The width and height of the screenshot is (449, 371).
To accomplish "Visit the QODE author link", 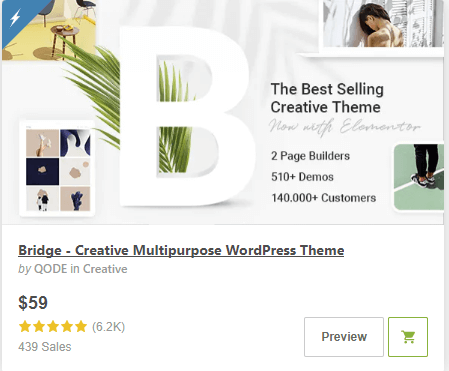I will (51, 269).
